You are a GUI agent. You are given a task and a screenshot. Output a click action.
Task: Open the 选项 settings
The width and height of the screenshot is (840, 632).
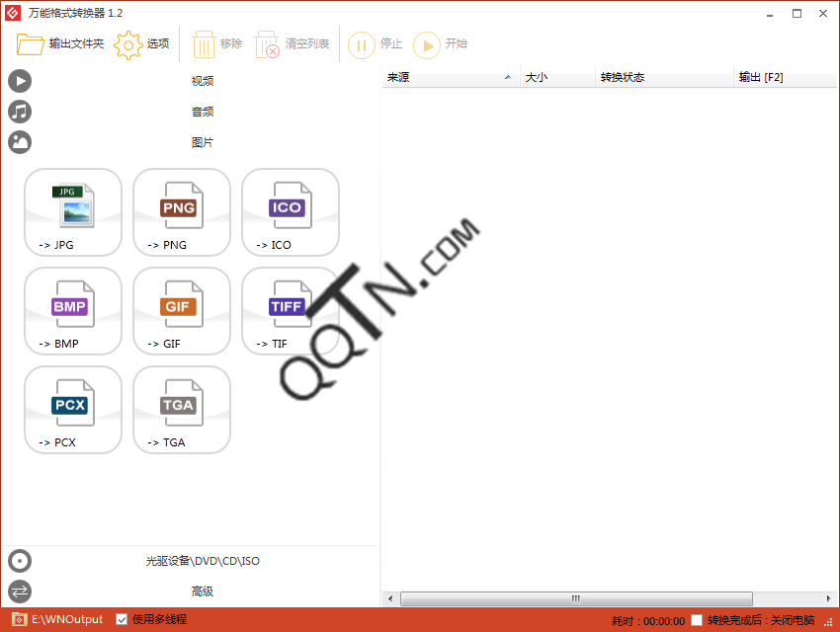point(142,44)
